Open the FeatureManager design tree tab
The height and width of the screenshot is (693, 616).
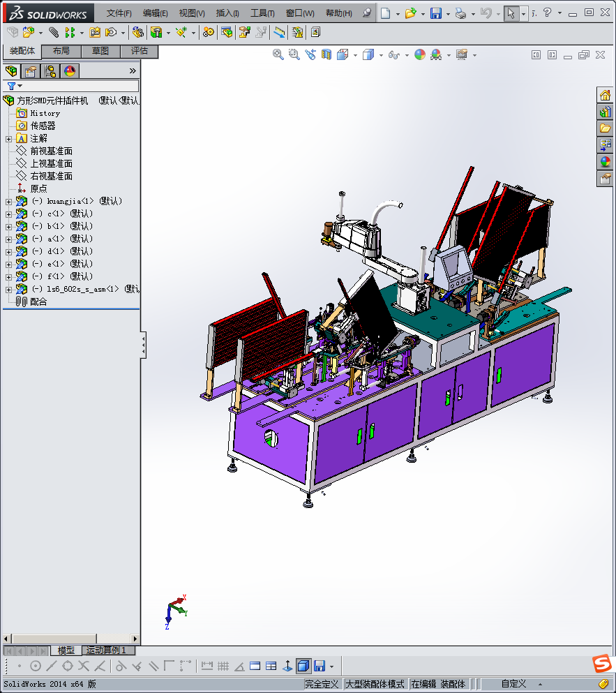[x=11, y=71]
